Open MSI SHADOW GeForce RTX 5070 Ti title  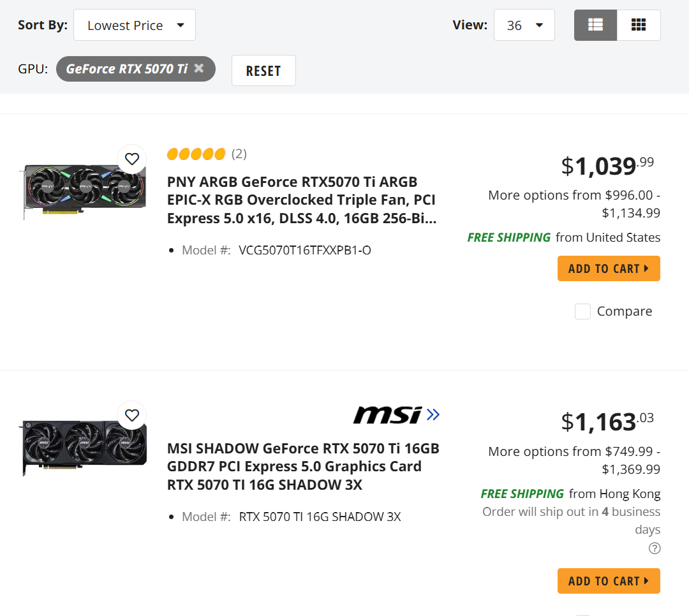tap(303, 467)
